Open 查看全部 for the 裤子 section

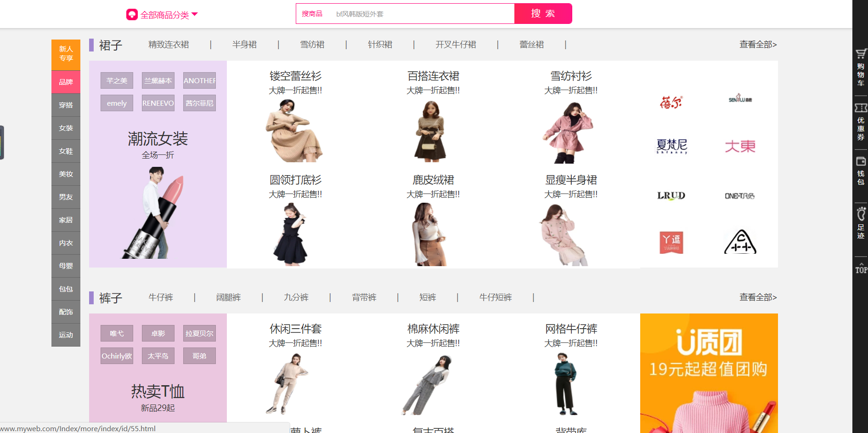(x=758, y=297)
